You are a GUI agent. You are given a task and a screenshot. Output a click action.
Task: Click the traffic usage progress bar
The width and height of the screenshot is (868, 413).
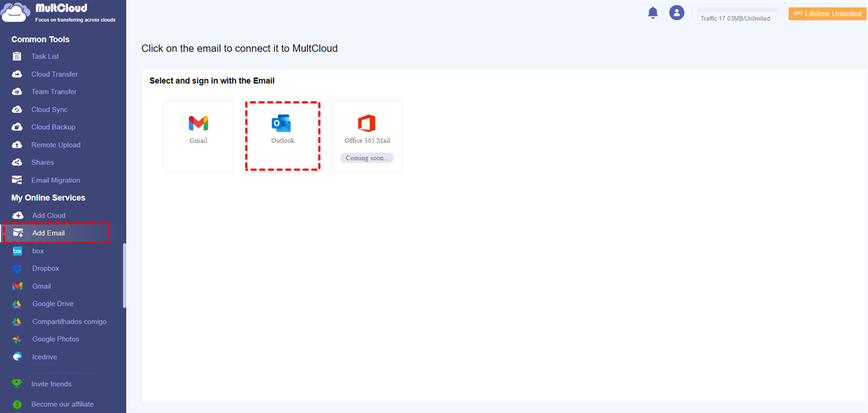pyautogui.click(x=738, y=10)
